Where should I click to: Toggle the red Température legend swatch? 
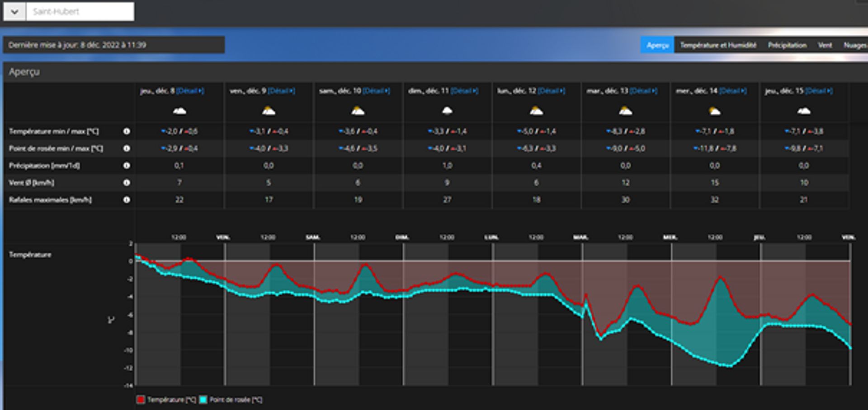click(x=141, y=400)
